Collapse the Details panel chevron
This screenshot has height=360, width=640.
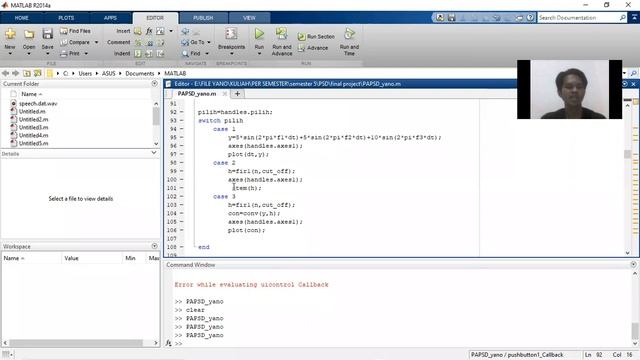(x=154, y=153)
